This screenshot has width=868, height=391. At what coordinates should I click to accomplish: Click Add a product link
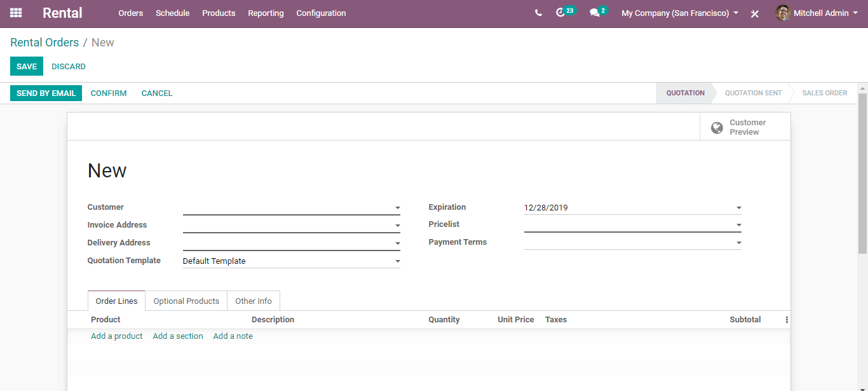[x=117, y=336]
